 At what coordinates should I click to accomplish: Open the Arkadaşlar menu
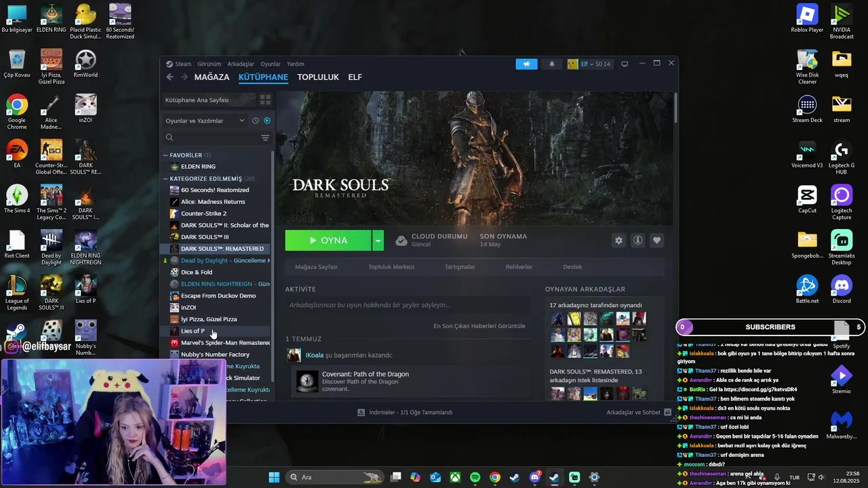pyautogui.click(x=241, y=64)
